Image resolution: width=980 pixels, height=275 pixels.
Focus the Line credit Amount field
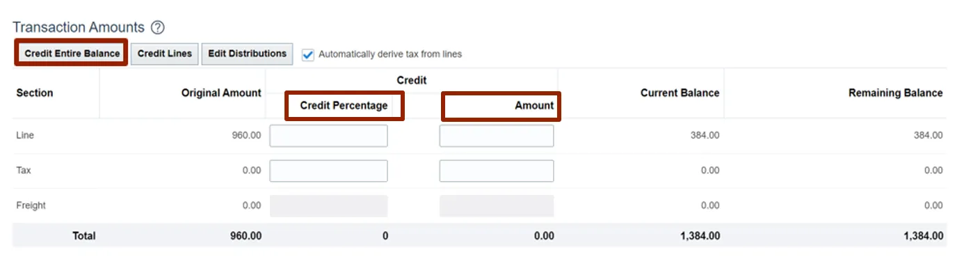point(497,136)
